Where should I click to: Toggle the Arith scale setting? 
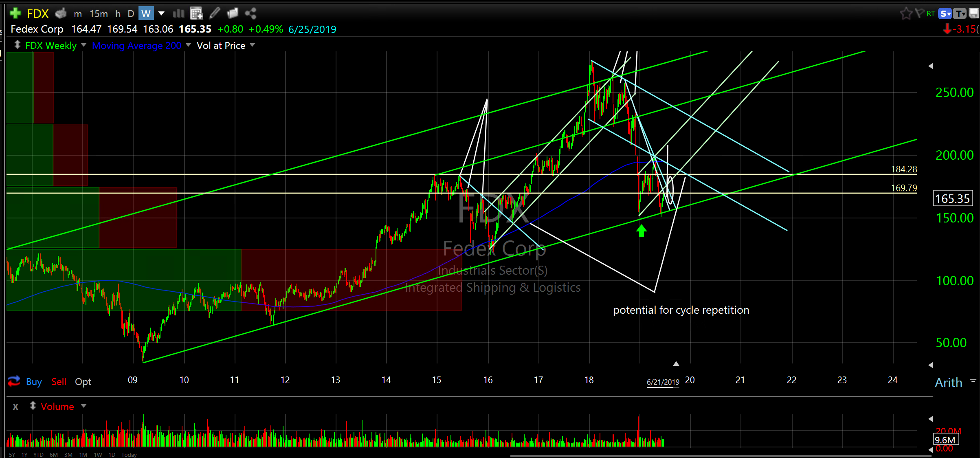pos(948,383)
